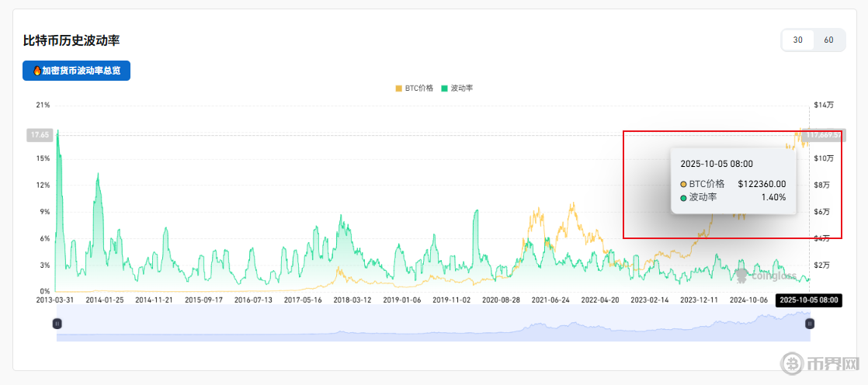Click the 币界网 bitcoin logo in the corner

pos(793,363)
